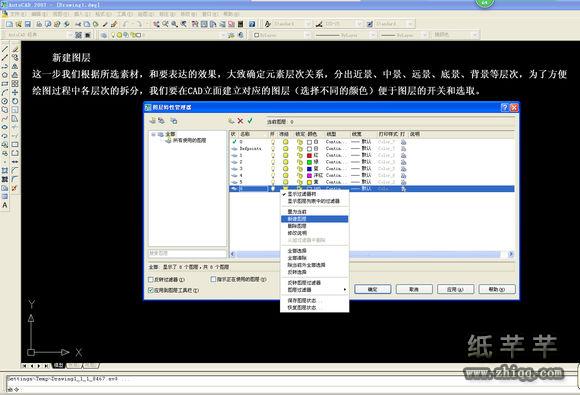Toggle on/off lightbulb for layer 0
This screenshot has width=580, height=395.
click(273, 142)
